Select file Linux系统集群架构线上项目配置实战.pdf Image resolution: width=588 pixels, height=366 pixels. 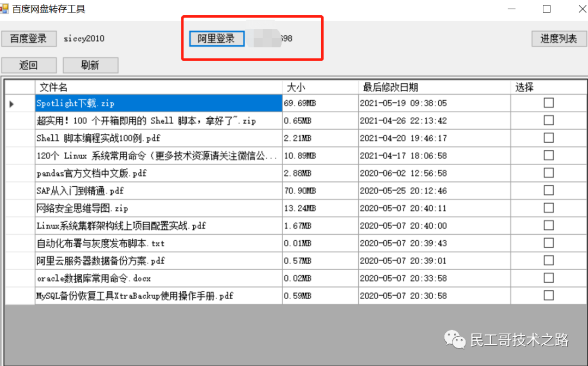[158, 225]
